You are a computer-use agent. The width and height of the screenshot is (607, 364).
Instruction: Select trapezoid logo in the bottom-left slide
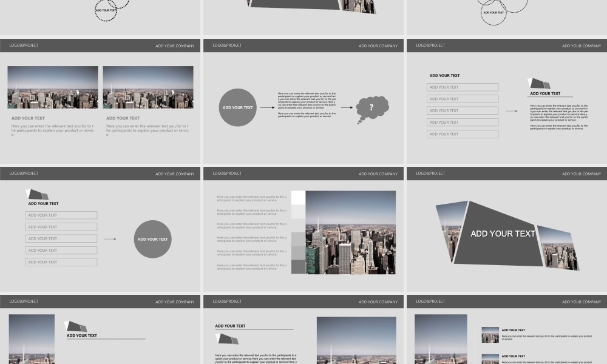click(x=76, y=326)
